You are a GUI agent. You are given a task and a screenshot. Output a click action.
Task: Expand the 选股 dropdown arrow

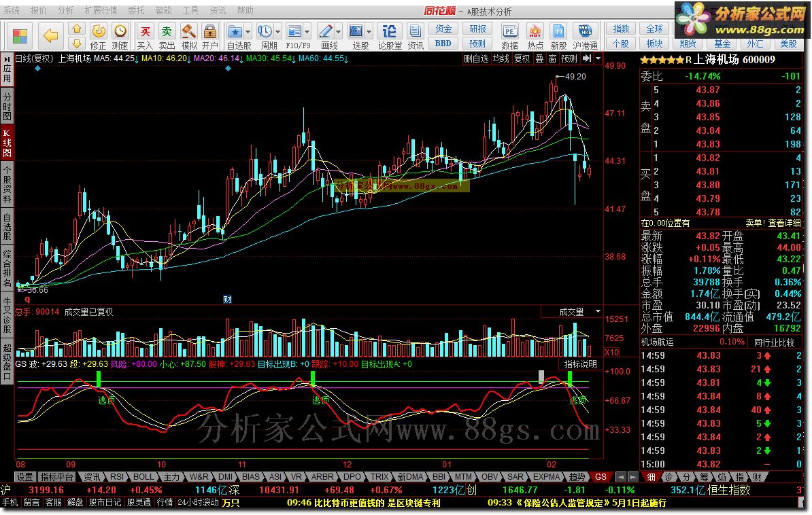coord(369,32)
